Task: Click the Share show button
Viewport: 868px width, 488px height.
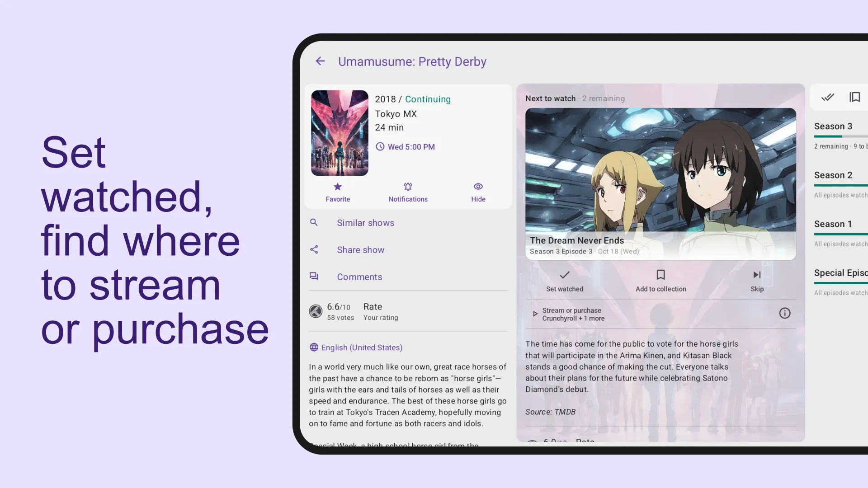Action: click(x=360, y=250)
